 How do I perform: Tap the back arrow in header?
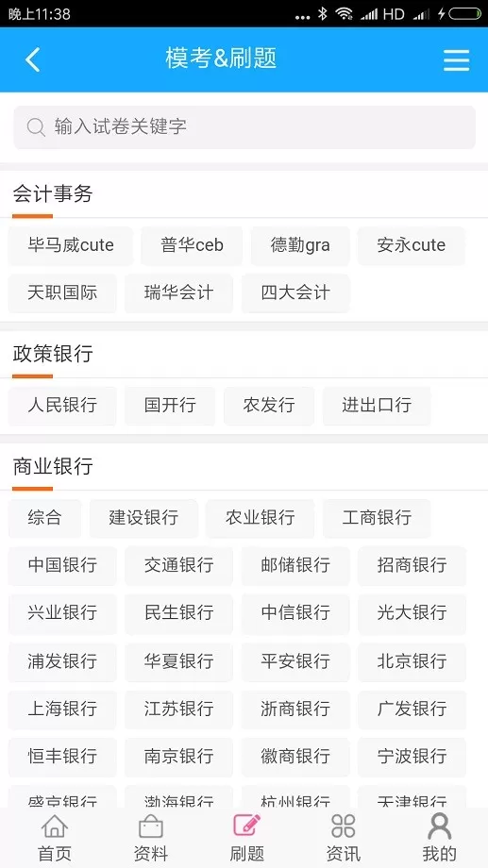[x=33, y=59]
